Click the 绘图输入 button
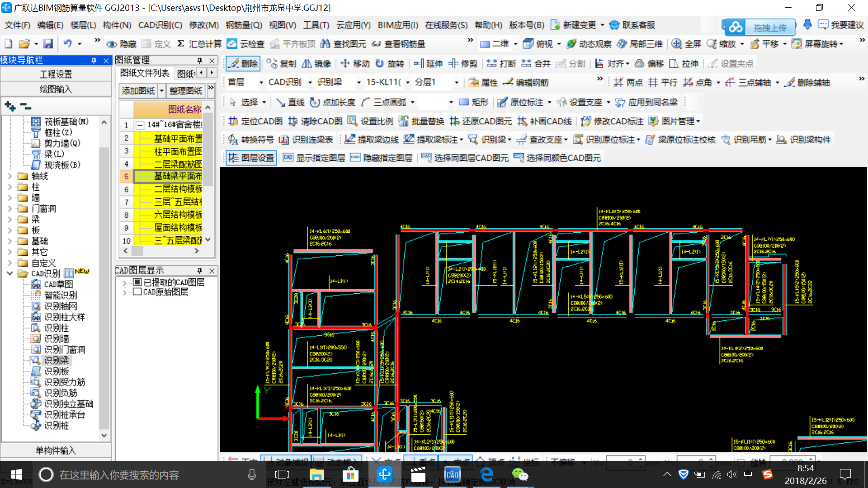Viewport: 868px width, 488px height. click(x=56, y=89)
